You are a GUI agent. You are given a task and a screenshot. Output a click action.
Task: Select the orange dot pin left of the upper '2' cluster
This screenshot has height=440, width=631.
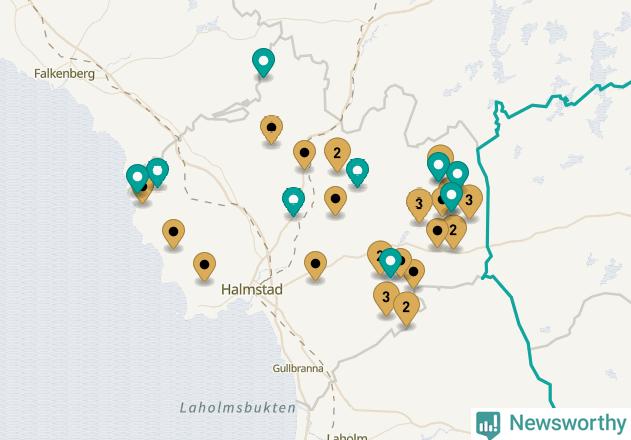[304, 155]
